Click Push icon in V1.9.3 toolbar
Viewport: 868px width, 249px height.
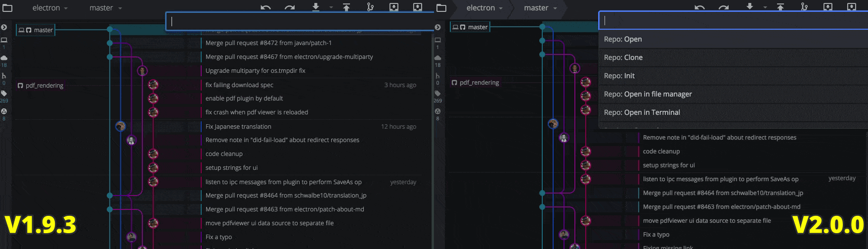(347, 7)
